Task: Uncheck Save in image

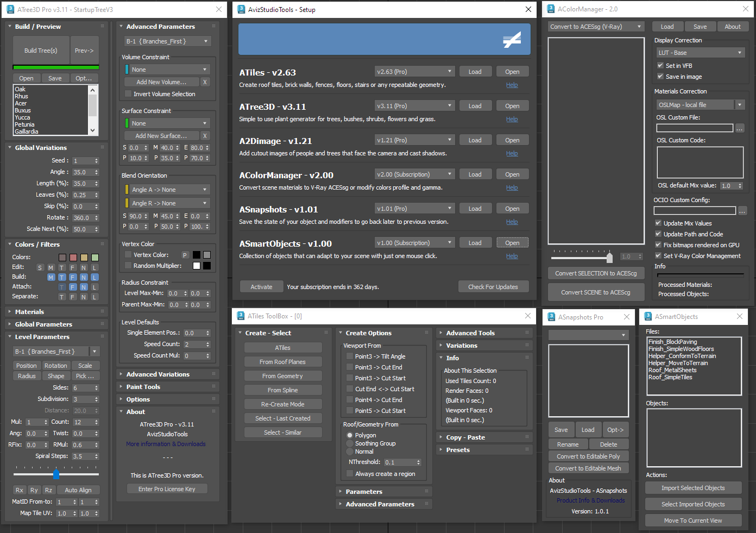Action: (x=660, y=76)
